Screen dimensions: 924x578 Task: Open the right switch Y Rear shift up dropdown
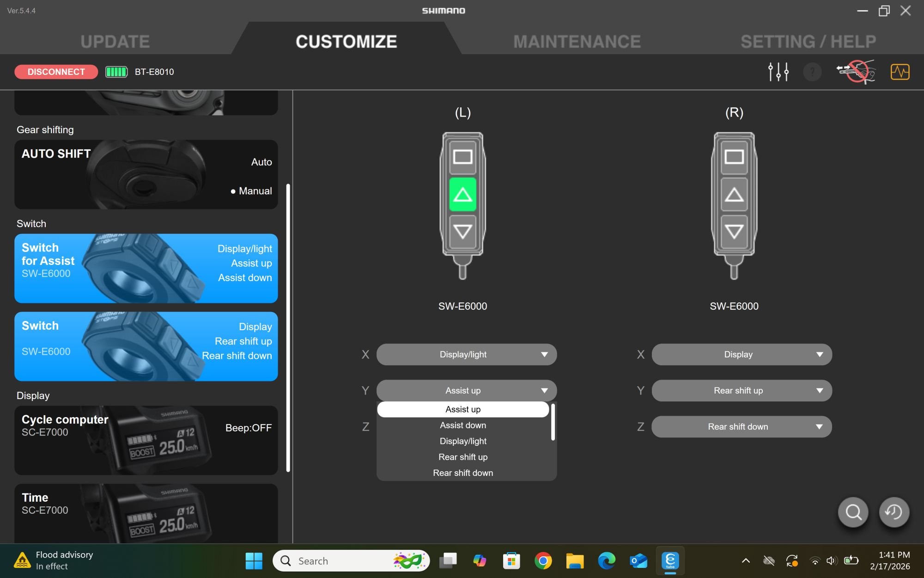pos(741,390)
